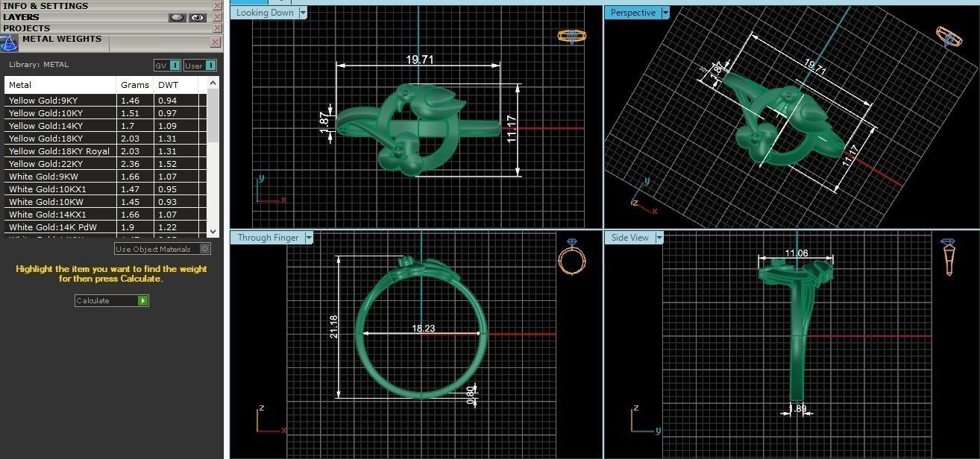Click the green ring model in Looking Down view
980x459 pixels.
click(418, 130)
